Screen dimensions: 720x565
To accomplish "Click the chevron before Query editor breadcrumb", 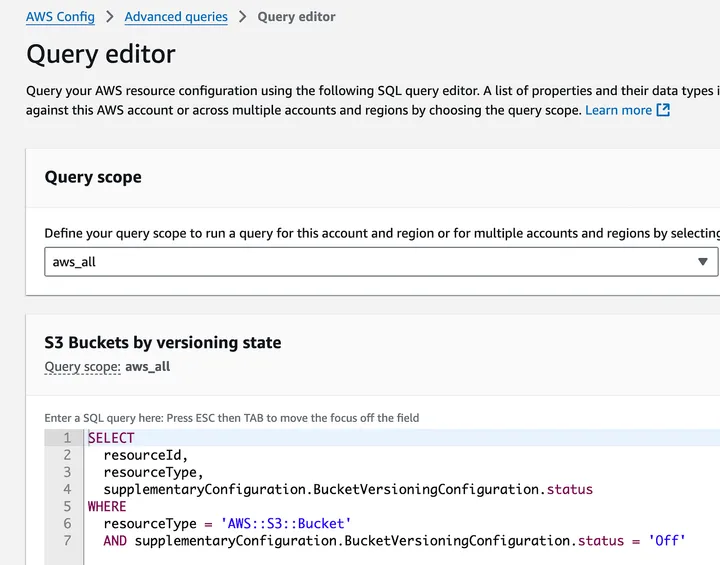I will (x=243, y=17).
